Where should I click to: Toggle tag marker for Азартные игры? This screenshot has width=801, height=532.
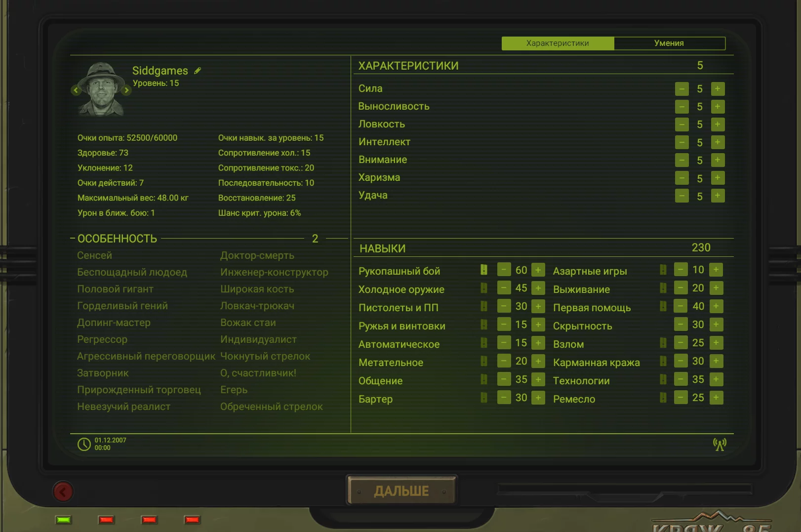[663, 270]
